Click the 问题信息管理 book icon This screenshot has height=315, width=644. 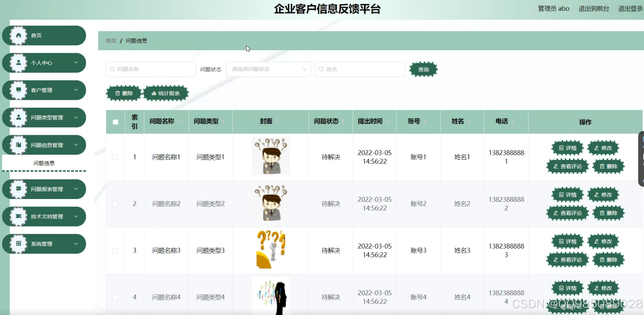click(18, 144)
